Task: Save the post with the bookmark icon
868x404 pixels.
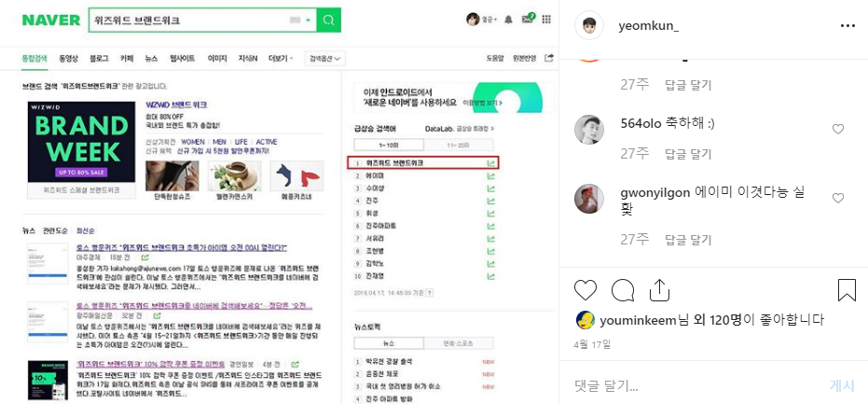Action: pos(847,290)
